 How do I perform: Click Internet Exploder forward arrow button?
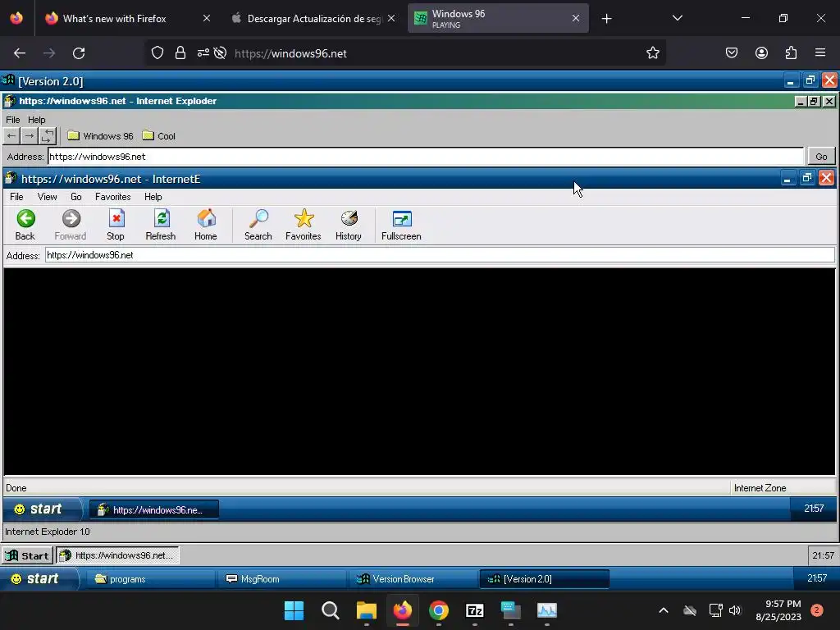coord(30,136)
